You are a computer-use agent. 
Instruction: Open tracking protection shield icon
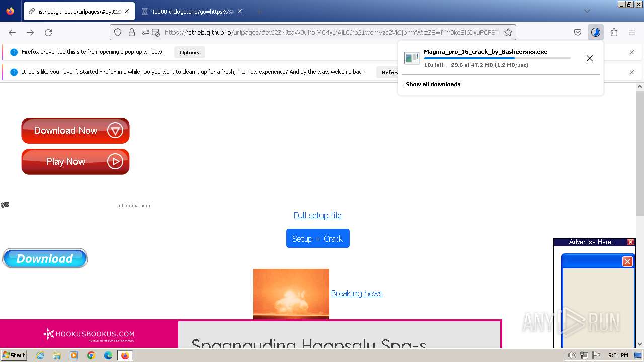[118, 32]
